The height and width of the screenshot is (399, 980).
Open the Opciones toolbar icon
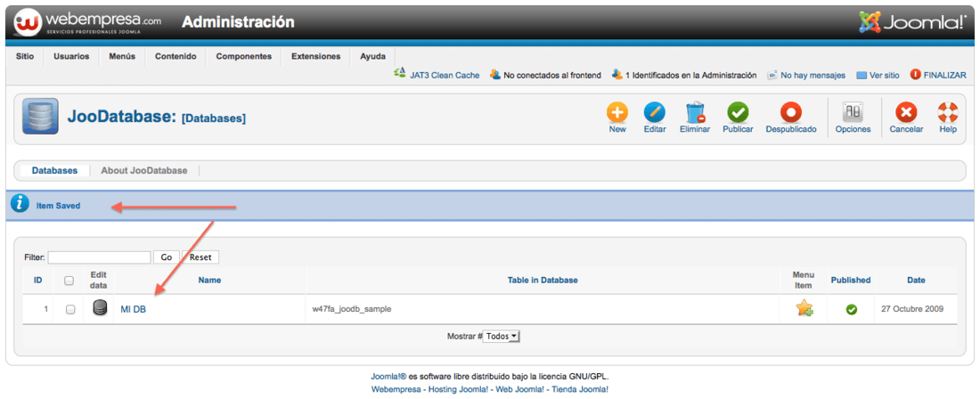coord(853,113)
